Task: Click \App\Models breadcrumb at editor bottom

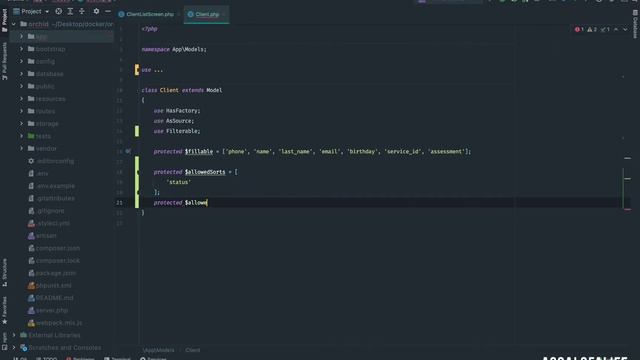Action: pos(159,350)
